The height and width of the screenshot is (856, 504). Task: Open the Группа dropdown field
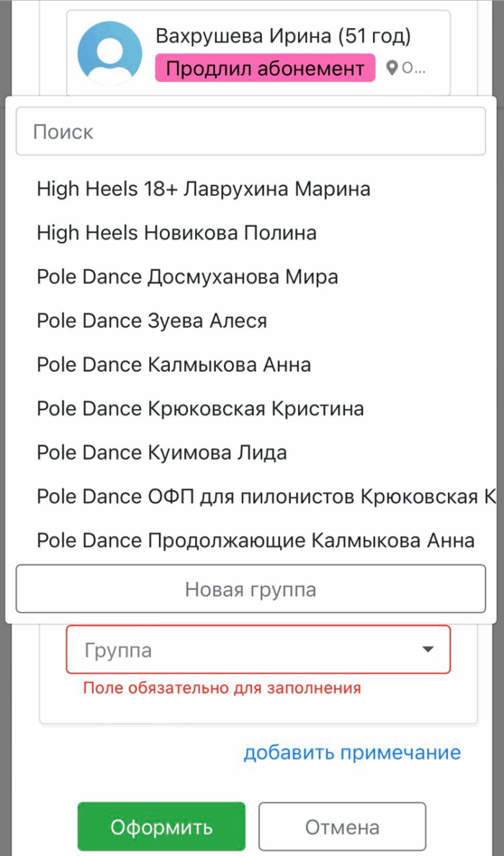click(245, 650)
